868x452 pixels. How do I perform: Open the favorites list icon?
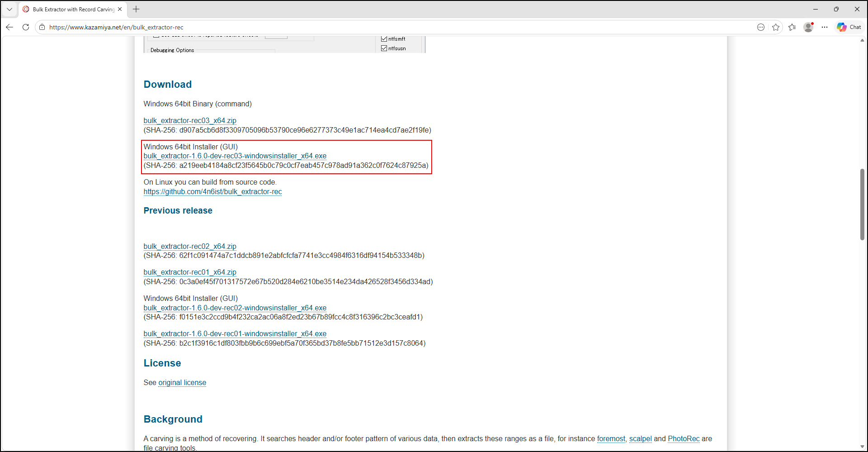792,27
